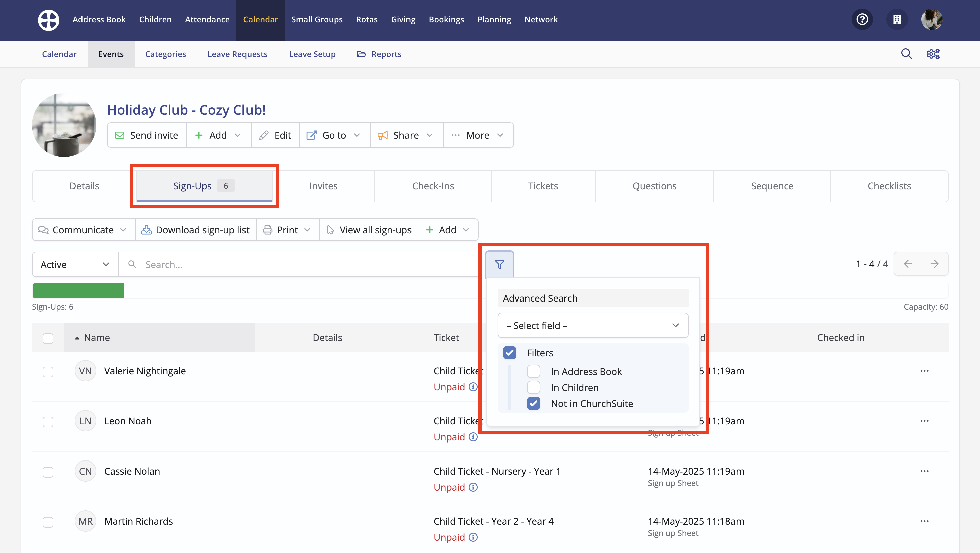Open the user profile avatar
The height and width of the screenshot is (553, 980).
click(932, 19)
